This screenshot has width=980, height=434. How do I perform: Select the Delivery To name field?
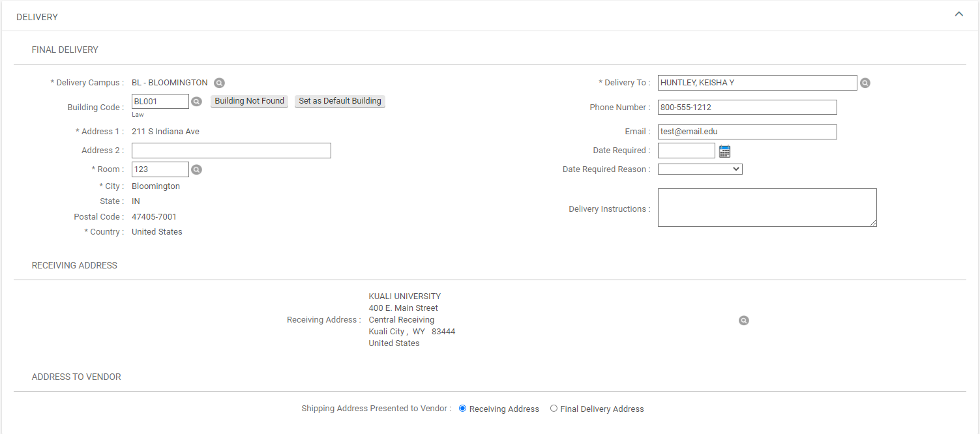(756, 83)
